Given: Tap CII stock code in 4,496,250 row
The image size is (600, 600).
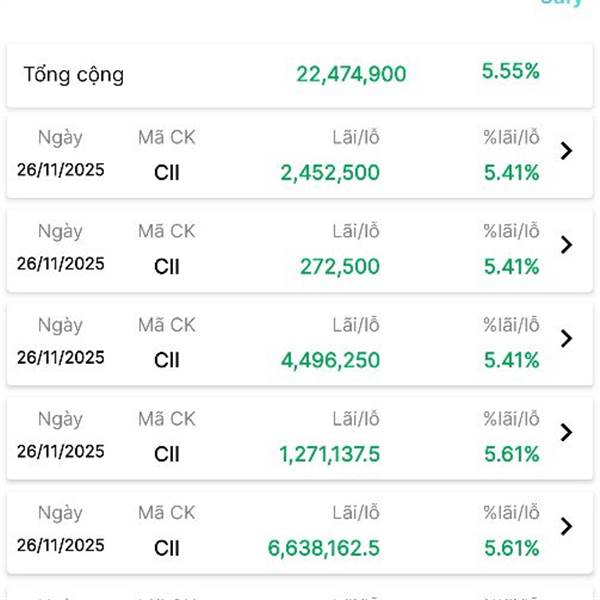Looking at the screenshot, I should [x=167, y=360].
